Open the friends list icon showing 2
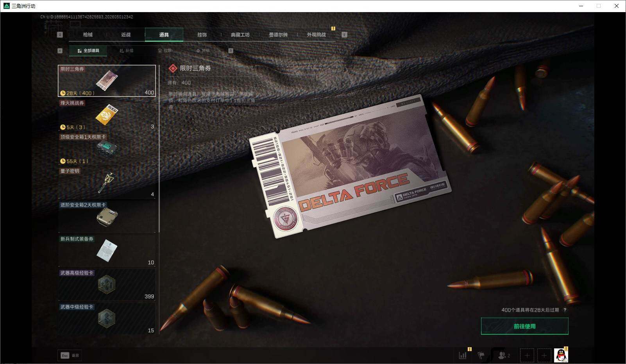The height and width of the screenshot is (364, 626). 504,355
